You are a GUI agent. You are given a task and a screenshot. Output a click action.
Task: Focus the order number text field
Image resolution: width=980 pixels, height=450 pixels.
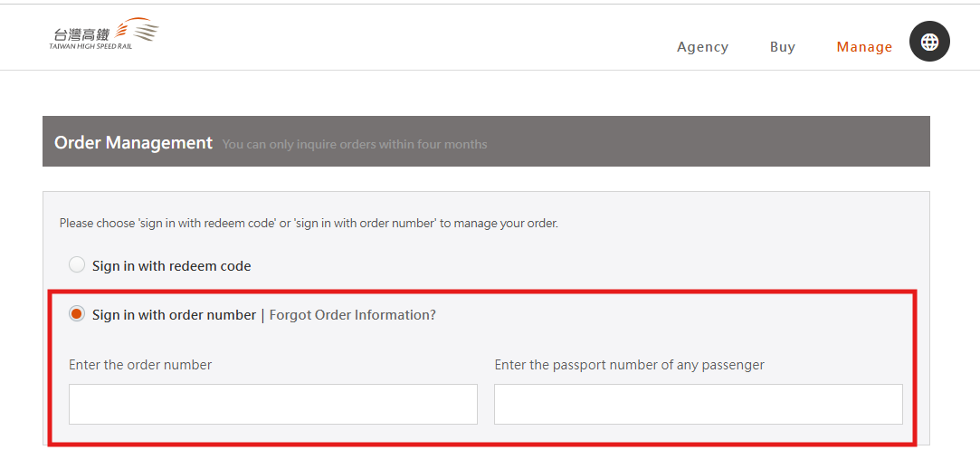point(273,405)
